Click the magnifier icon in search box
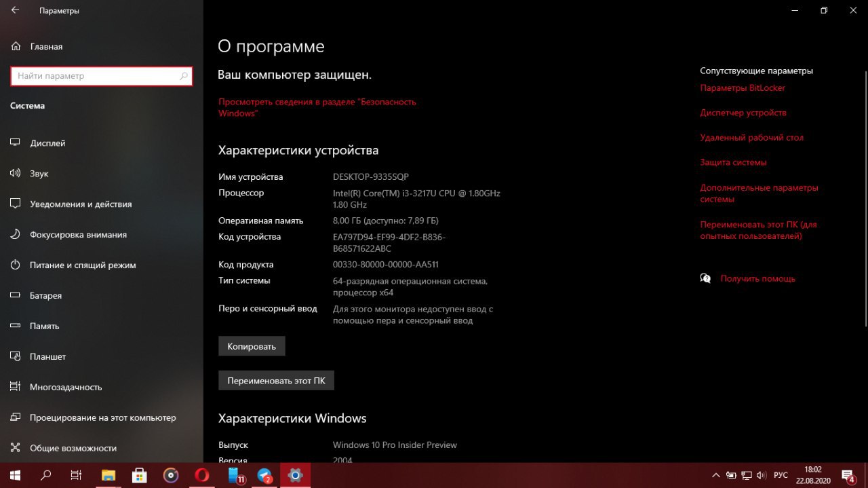The image size is (868, 488). click(183, 76)
